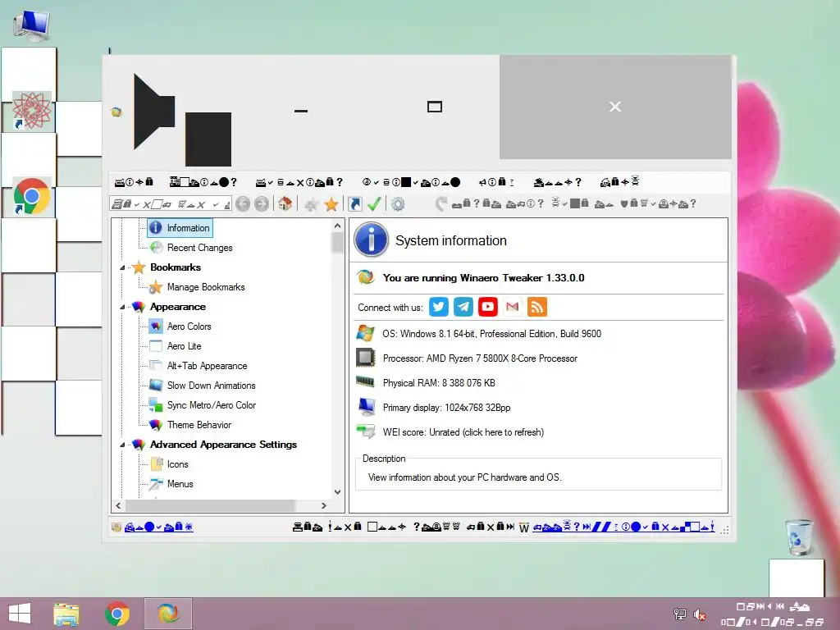
Task: Apply changes with the green checkmark
Action: tap(374, 204)
